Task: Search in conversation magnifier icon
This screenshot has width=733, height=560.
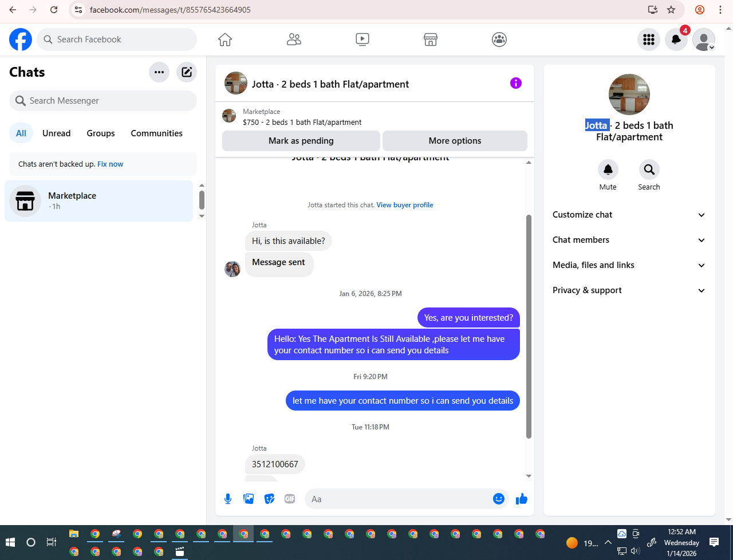Action: click(649, 169)
